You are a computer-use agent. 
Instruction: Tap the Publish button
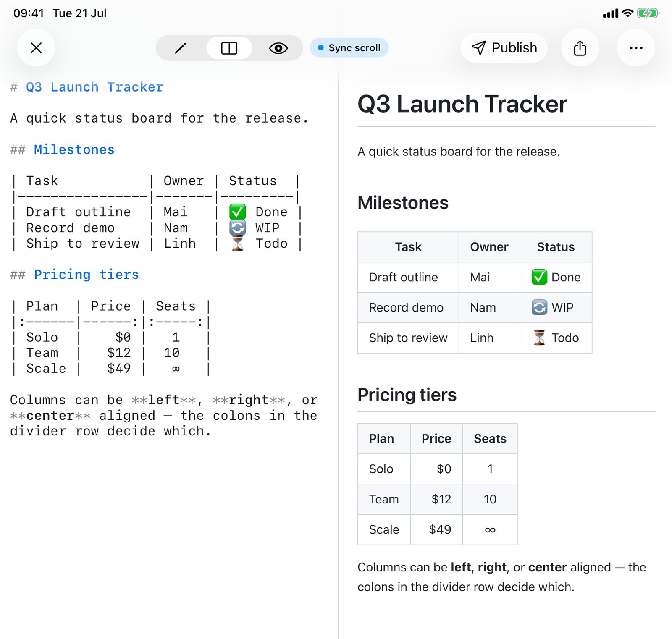click(504, 48)
